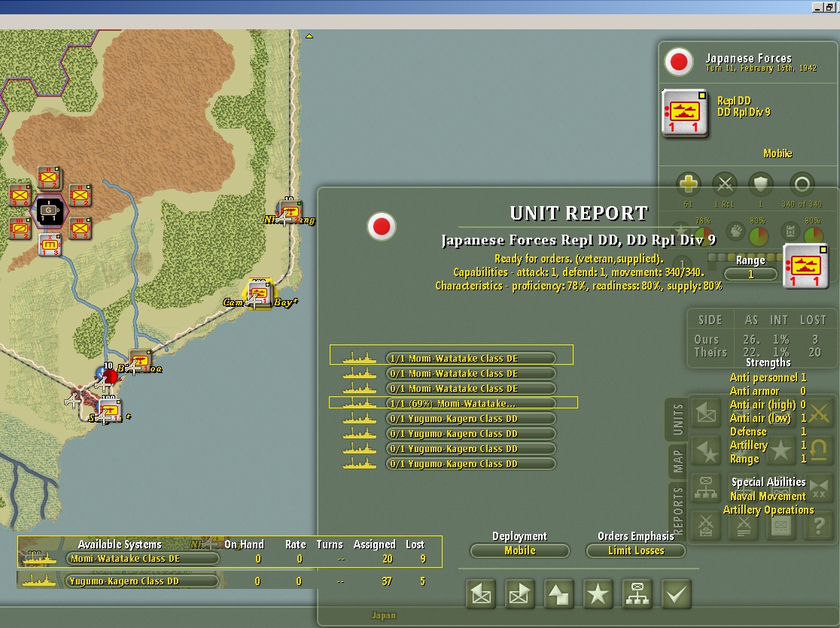Click the Orders Emphasis 'Limit Losses' button
This screenshot has height=628, width=840.
(x=636, y=551)
